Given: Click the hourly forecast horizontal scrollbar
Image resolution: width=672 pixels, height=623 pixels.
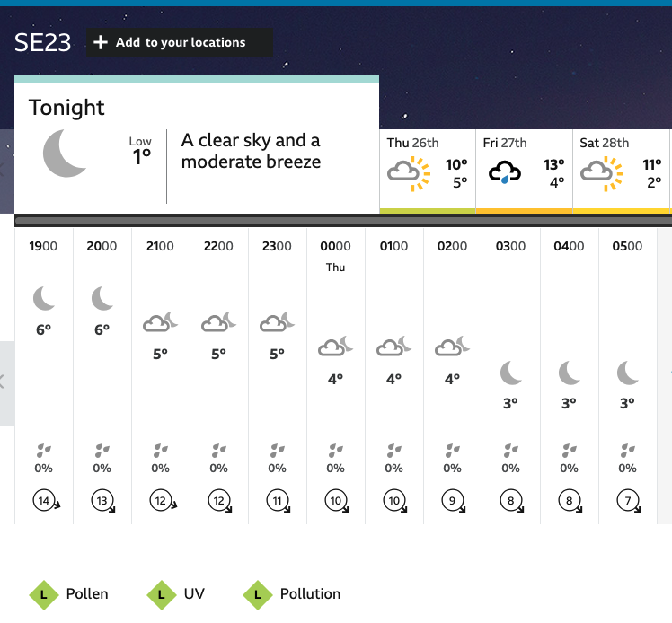Looking at the screenshot, I should point(341,221).
